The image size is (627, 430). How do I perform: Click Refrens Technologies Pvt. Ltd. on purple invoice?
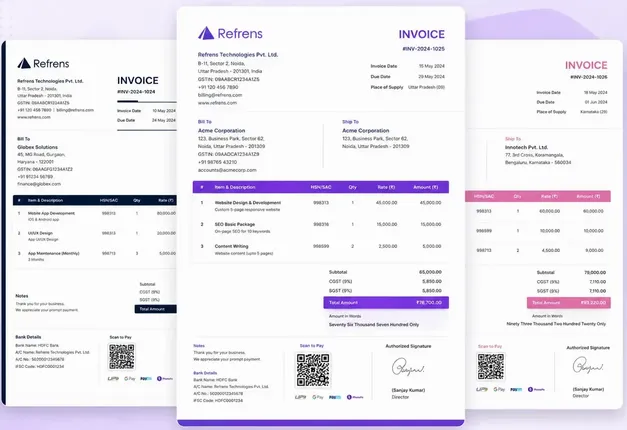(x=238, y=55)
